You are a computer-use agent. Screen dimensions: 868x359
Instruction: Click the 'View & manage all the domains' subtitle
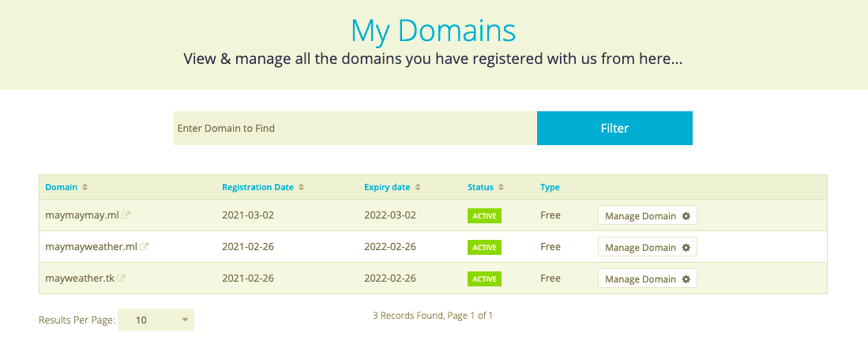click(x=433, y=58)
